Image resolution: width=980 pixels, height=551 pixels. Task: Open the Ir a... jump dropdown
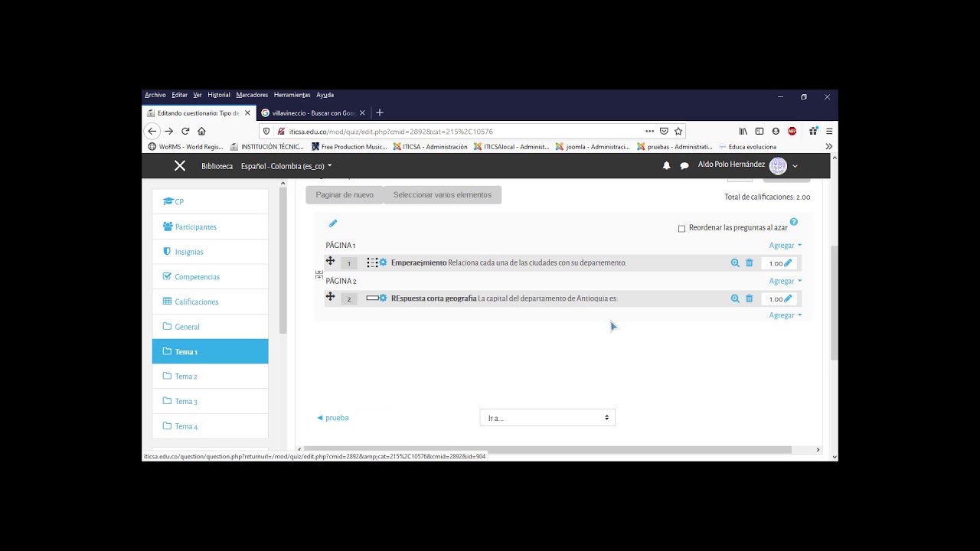(x=547, y=418)
